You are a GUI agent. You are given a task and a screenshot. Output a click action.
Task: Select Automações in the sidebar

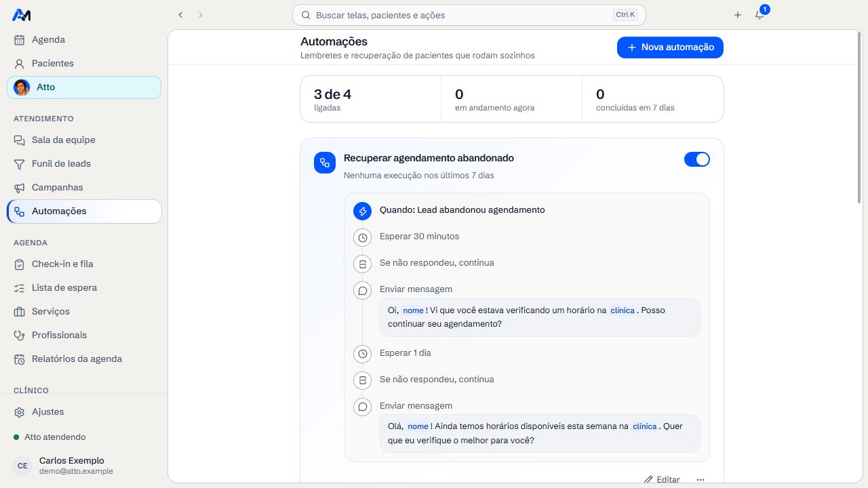coord(84,211)
